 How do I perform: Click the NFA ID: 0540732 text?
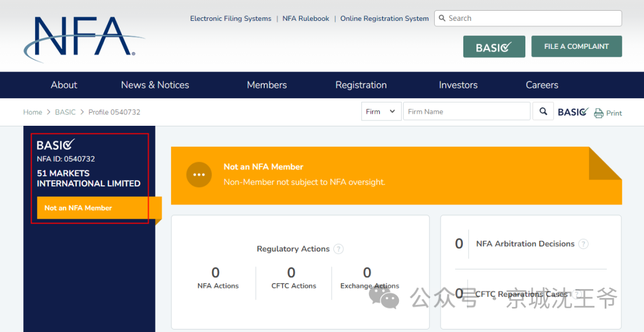coord(66,159)
